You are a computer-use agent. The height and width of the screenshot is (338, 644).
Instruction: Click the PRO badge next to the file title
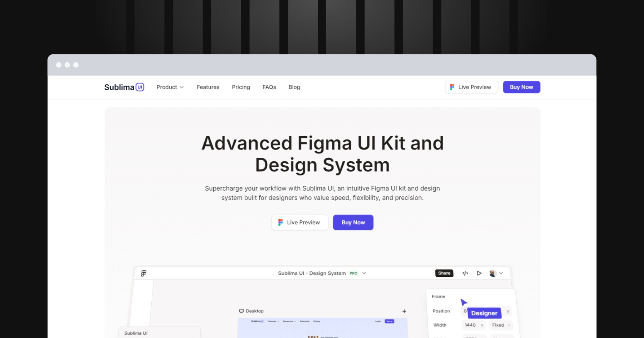coord(353,273)
